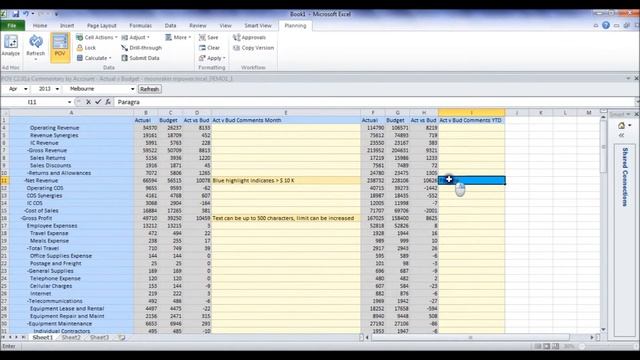
Task: Cancel the formula bar entry
Action: (x=88, y=102)
